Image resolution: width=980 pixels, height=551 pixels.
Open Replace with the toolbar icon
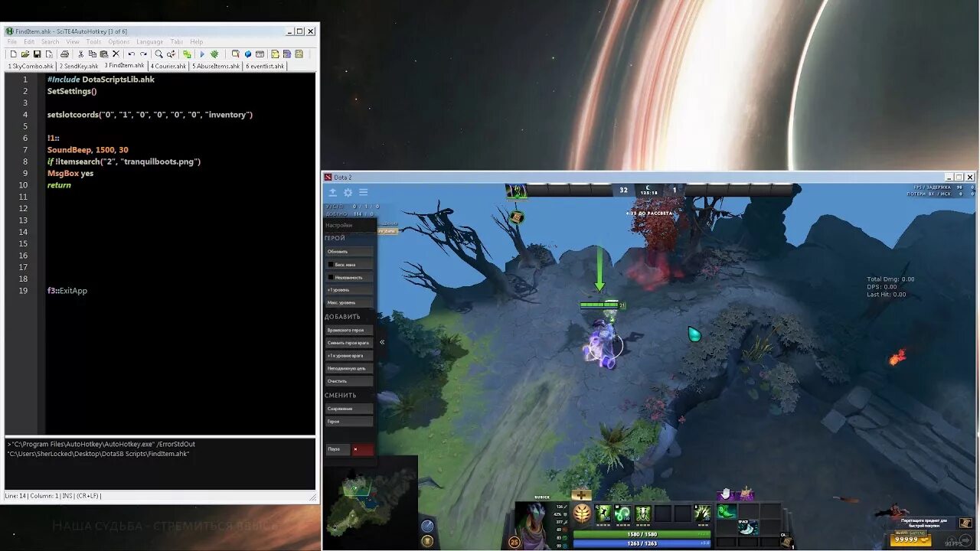171,54
